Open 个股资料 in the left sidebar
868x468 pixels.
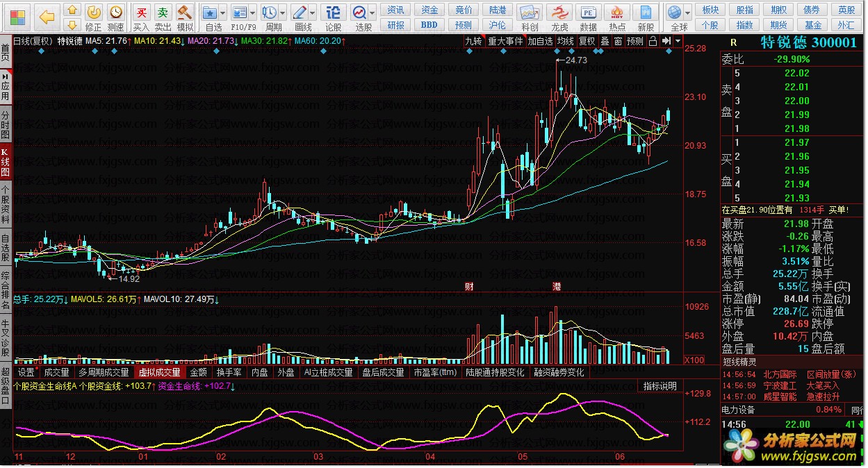click(6, 204)
